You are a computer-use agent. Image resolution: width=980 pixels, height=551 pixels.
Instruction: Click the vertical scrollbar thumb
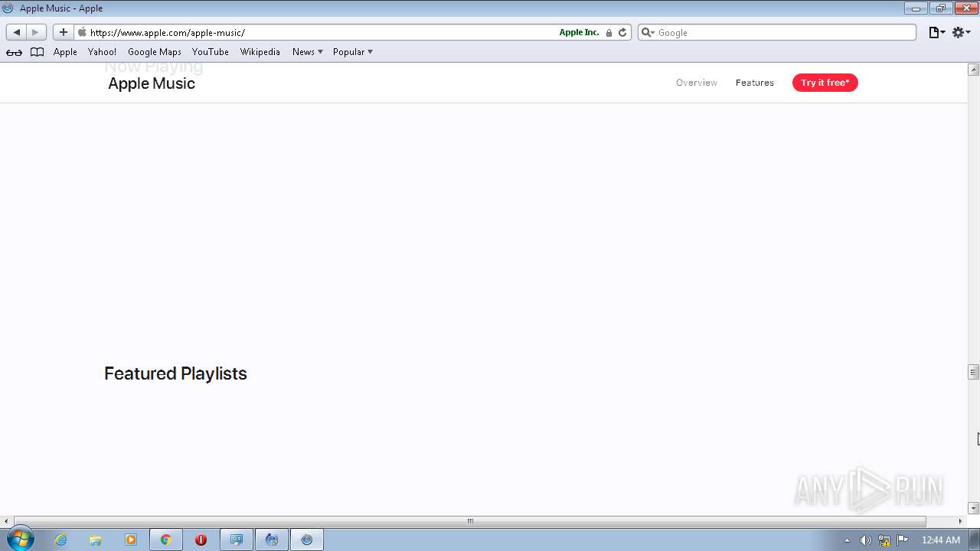(974, 372)
